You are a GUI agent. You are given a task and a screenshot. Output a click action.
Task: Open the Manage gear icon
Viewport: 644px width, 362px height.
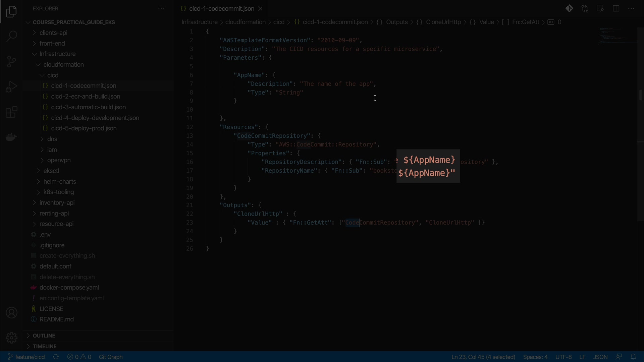click(x=11, y=337)
